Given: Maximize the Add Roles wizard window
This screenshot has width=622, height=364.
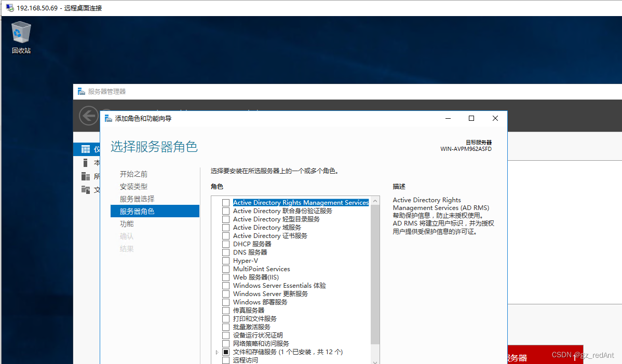Looking at the screenshot, I should point(471,118).
